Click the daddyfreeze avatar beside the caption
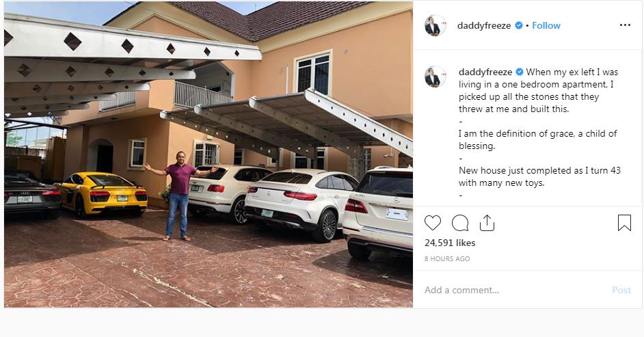The width and height of the screenshot is (644, 337). click(x=435, y=77)
